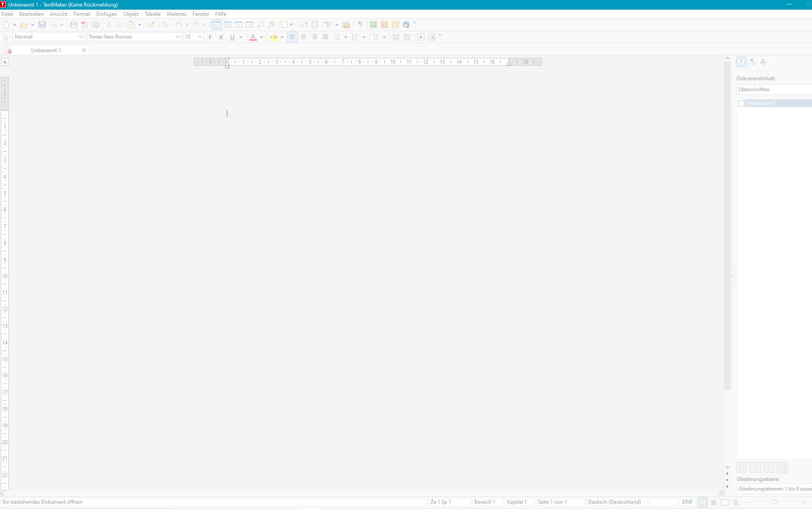
Task: Save the document with the floppy disk icon
Action: (42, 25)
